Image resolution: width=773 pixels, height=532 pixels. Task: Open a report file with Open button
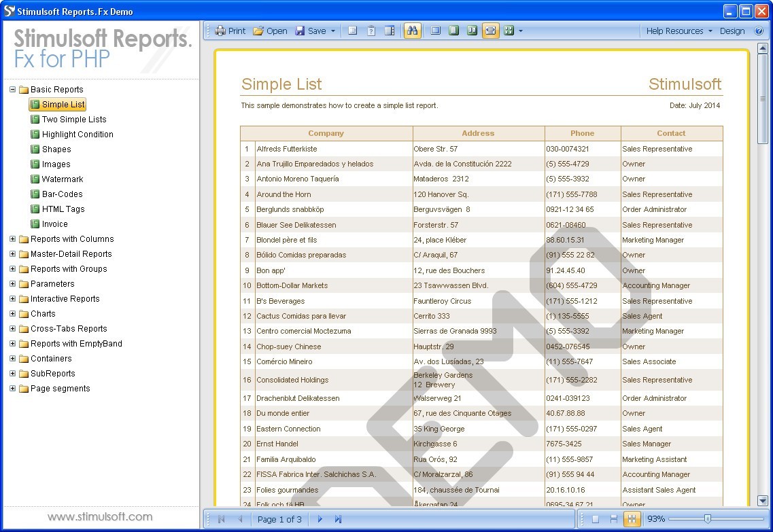(x=270, y=31)
